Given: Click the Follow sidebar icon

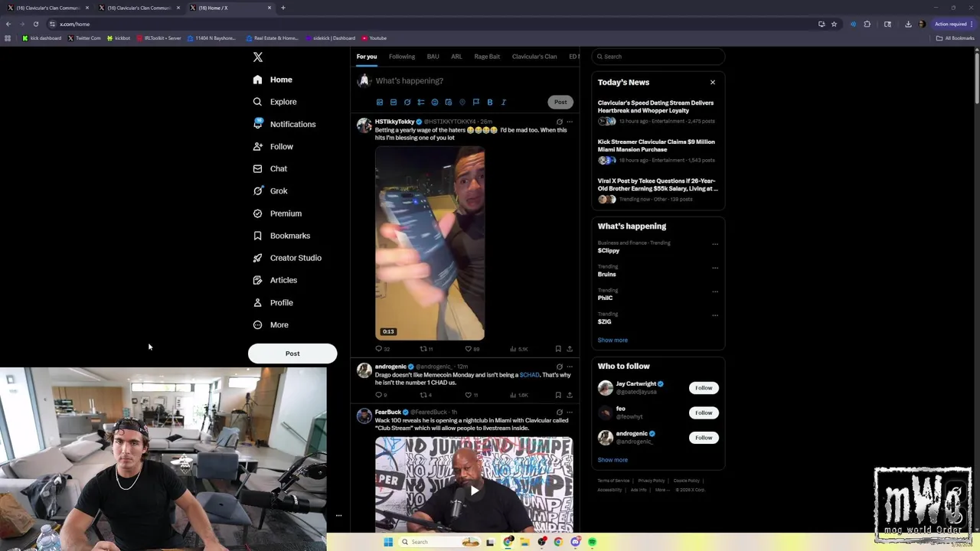Looking at the screenshot, I should tap(257, 146).
